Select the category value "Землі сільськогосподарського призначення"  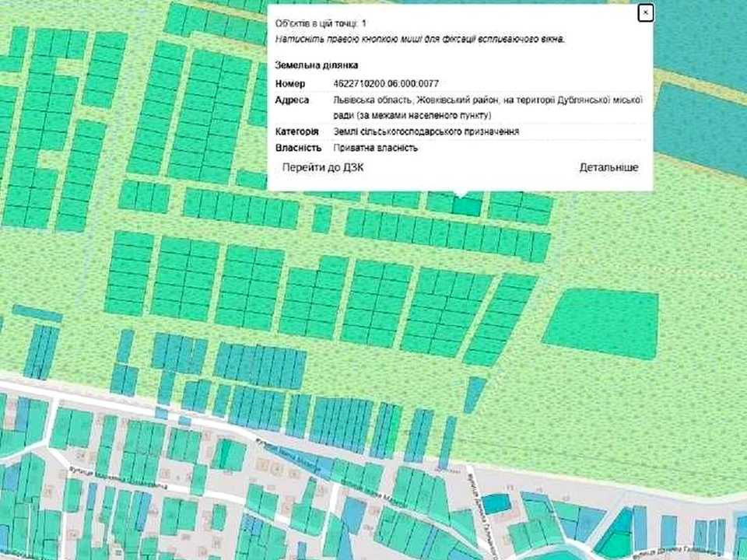(x=426, y=131)
